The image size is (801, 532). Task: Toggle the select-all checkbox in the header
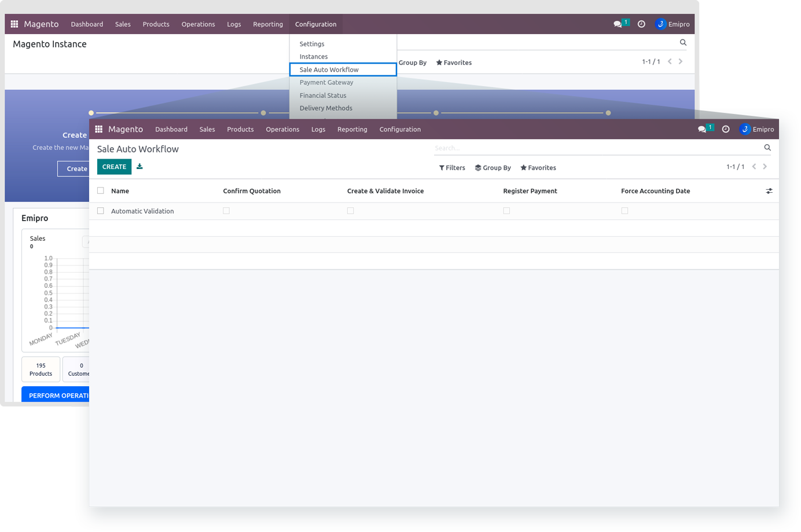101,190
